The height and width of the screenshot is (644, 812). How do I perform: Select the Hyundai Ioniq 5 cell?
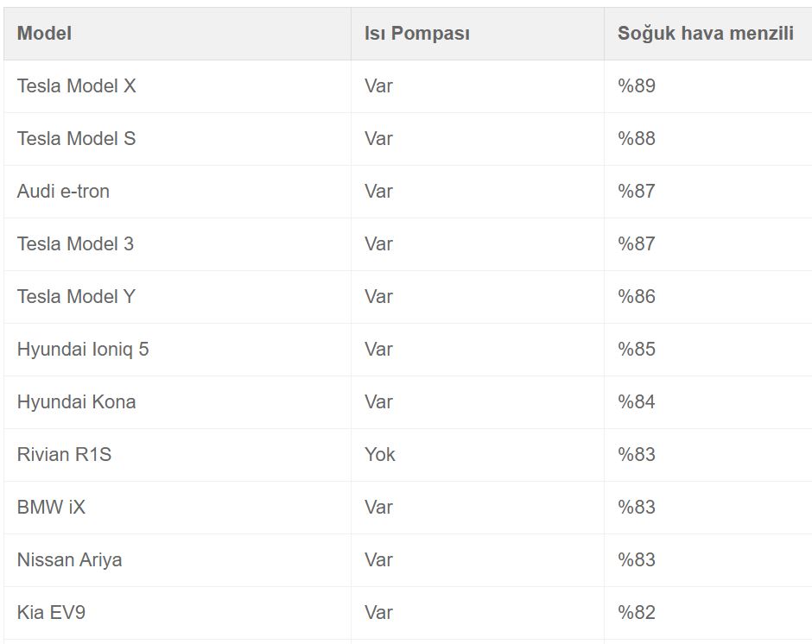pyautogui.click(x=83, y=350)
